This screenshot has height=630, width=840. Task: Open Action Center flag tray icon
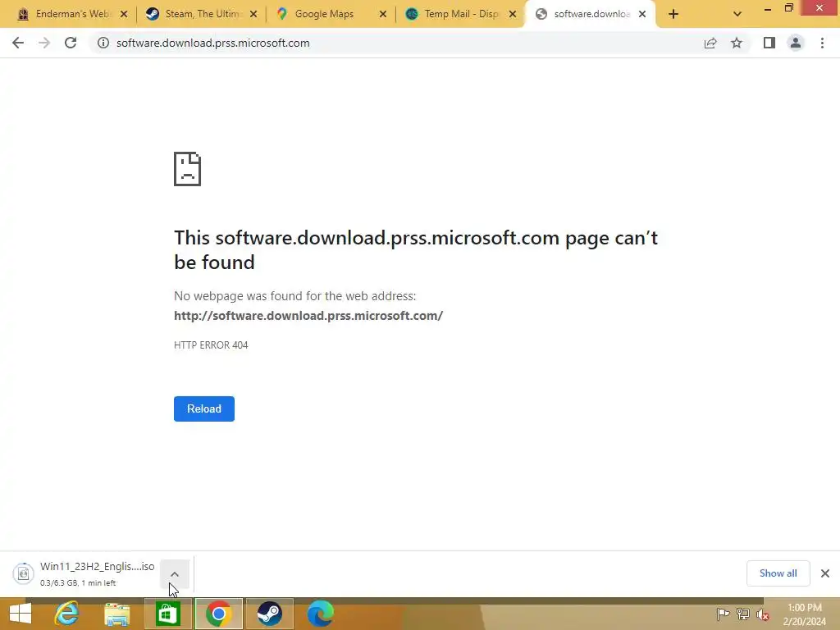click(723, 614)
